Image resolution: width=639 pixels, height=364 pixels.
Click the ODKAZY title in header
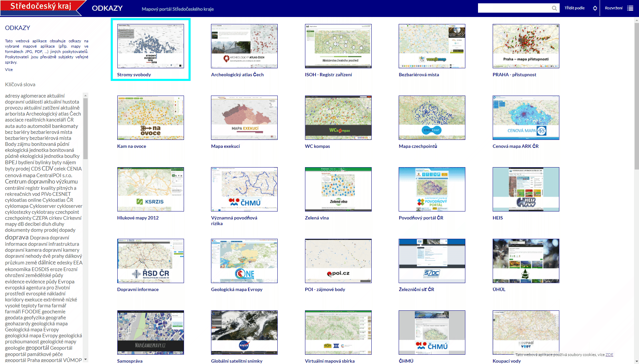coord(107,8)
